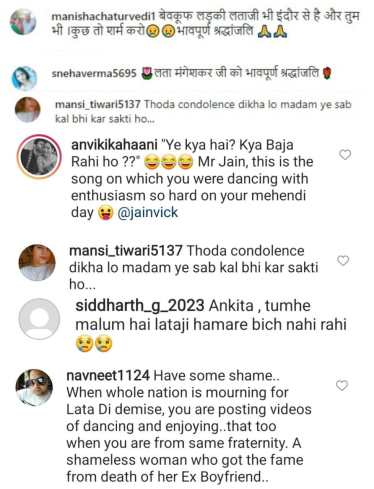
Task: Select the snehaverma5695 username
Action: [94, 73]
